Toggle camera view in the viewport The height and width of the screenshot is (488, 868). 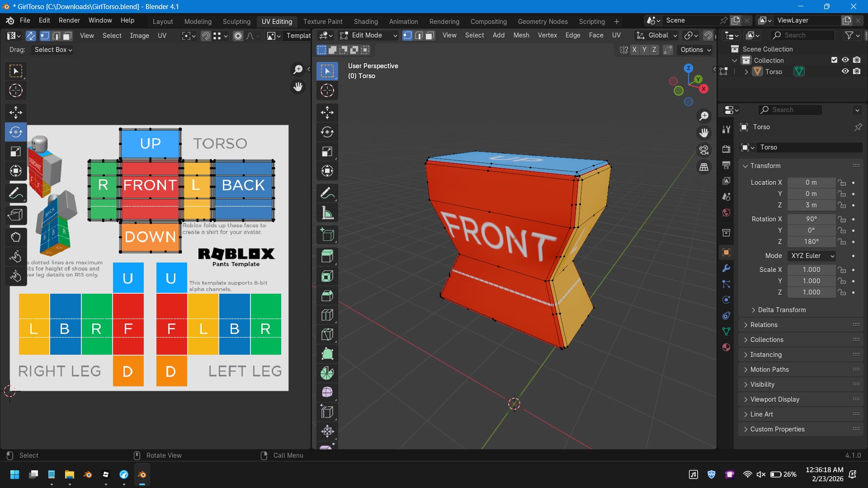704,150
